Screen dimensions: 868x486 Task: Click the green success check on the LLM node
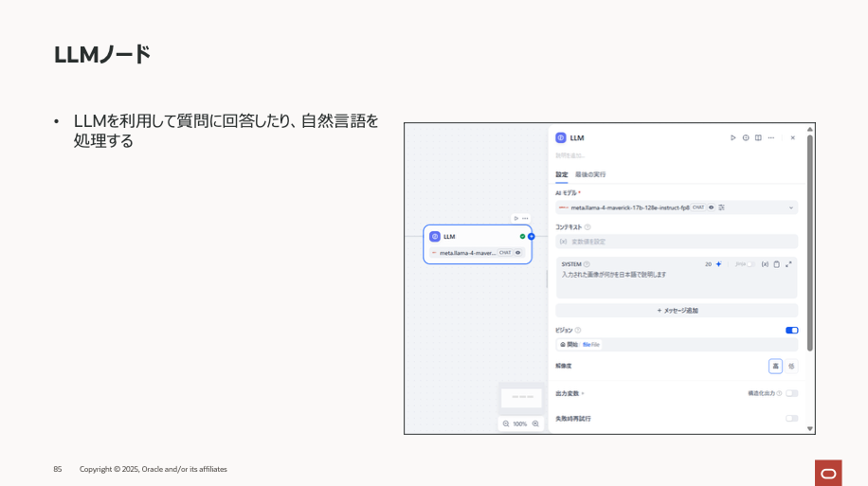pyautogui.click(x=522, y=236)
